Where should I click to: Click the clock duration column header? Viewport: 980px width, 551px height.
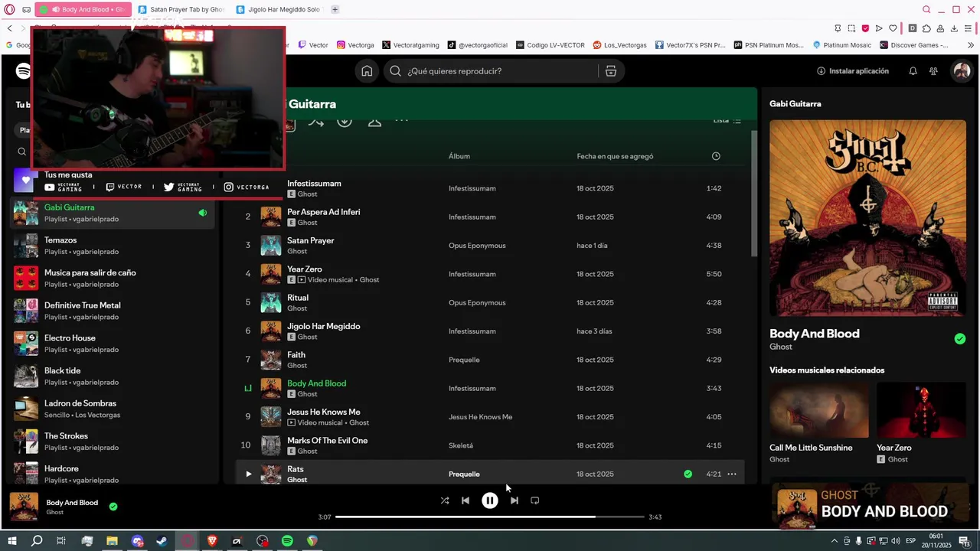(716, 156)
